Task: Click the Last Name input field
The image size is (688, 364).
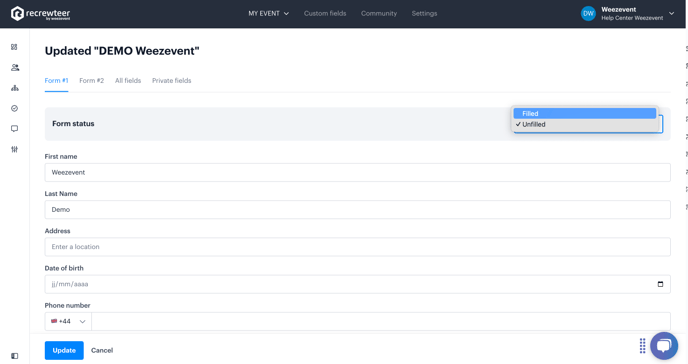Action: point(358,210)
